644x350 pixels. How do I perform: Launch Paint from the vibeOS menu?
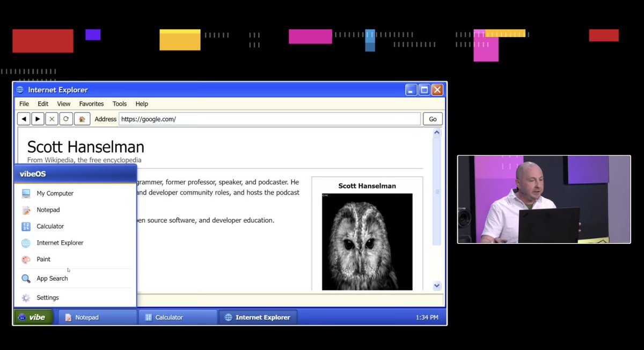75,259
